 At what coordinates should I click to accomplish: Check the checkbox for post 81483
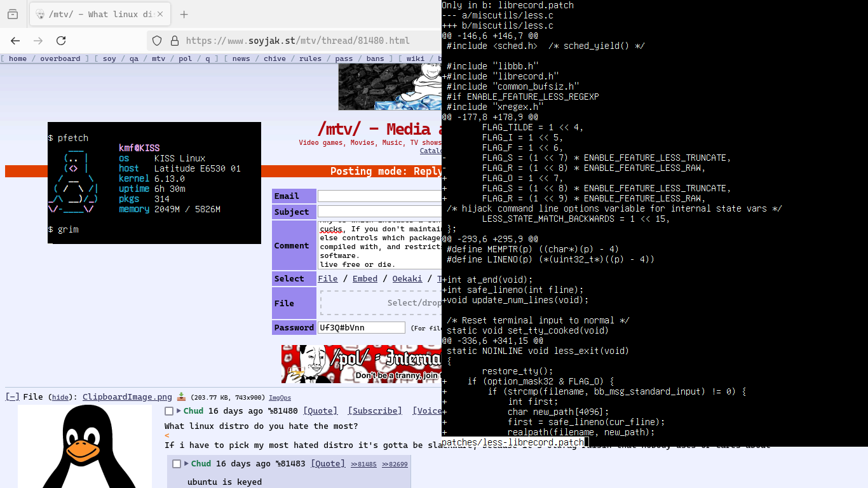(177, 464)
